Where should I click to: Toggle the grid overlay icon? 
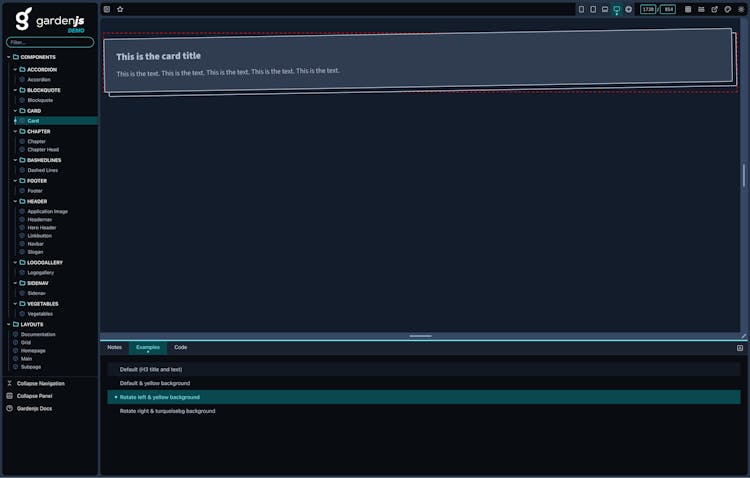pos(688,9)
